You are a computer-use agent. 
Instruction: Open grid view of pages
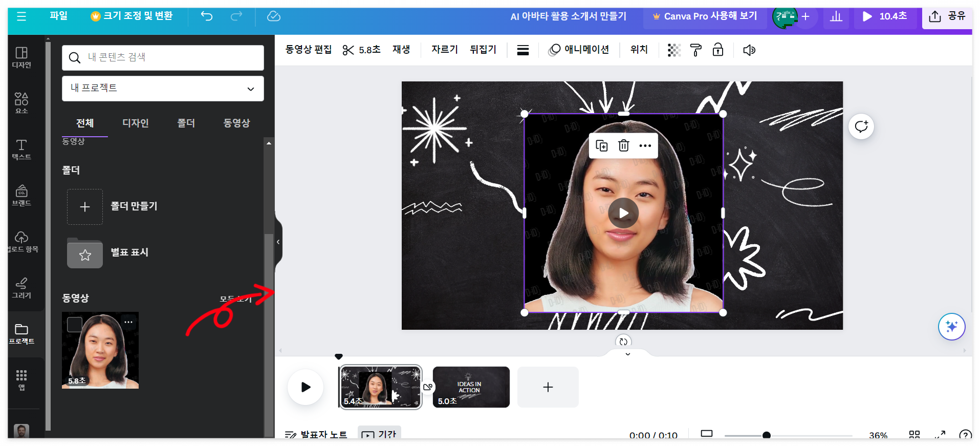pyautogui.click(x=914, y=435)
